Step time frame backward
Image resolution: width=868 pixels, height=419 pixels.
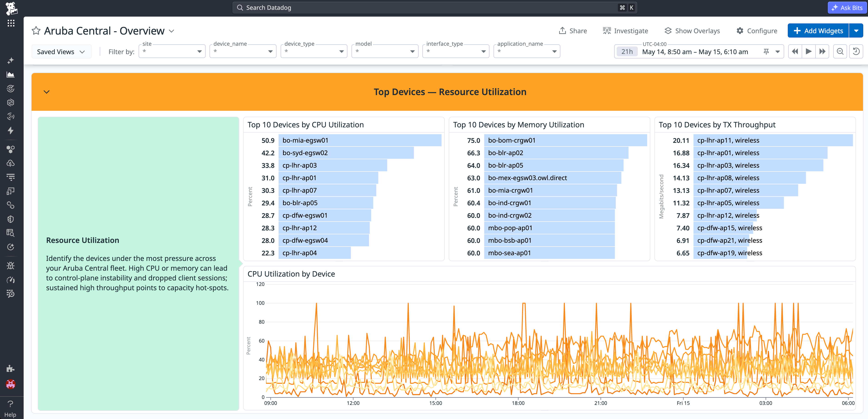pyautogui.click(x=795, y=51)
